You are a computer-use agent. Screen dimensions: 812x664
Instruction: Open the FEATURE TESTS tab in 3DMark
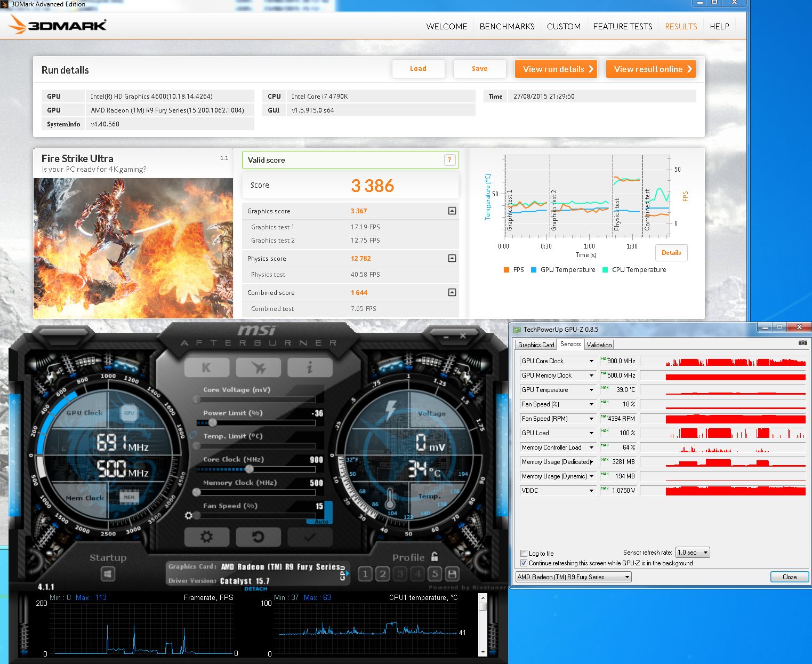click(x=623, y=26)
